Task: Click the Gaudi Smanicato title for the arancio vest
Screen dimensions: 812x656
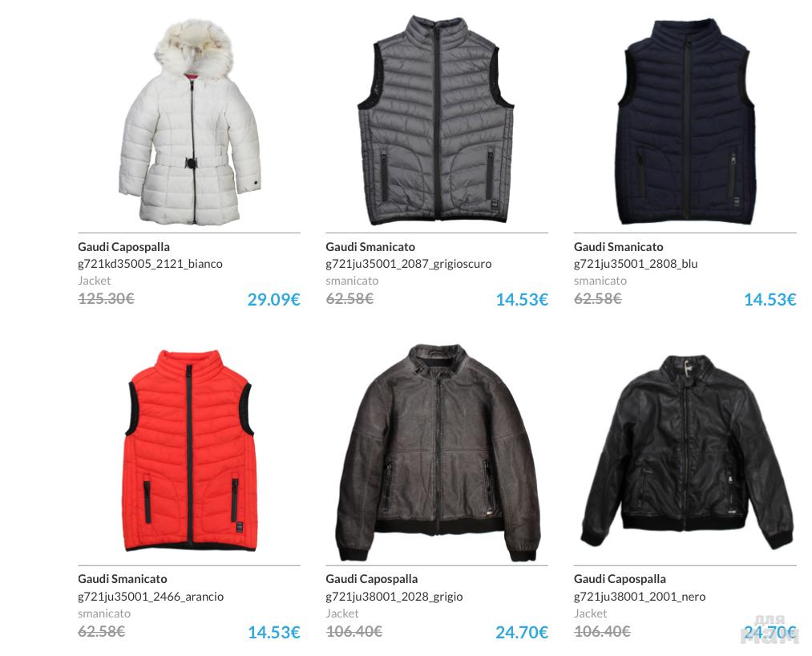Action: click(x=123, y=579)
